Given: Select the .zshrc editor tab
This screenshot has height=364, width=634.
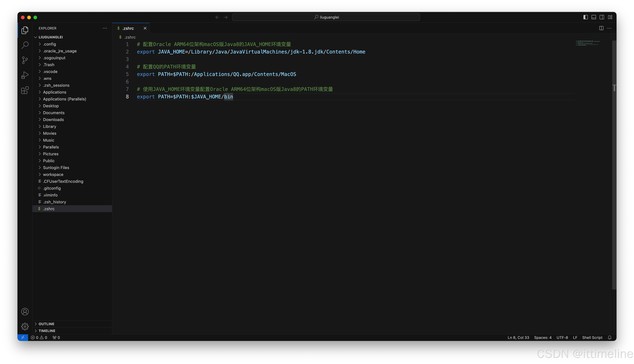Looking at the screenshot, I should 128,28.
